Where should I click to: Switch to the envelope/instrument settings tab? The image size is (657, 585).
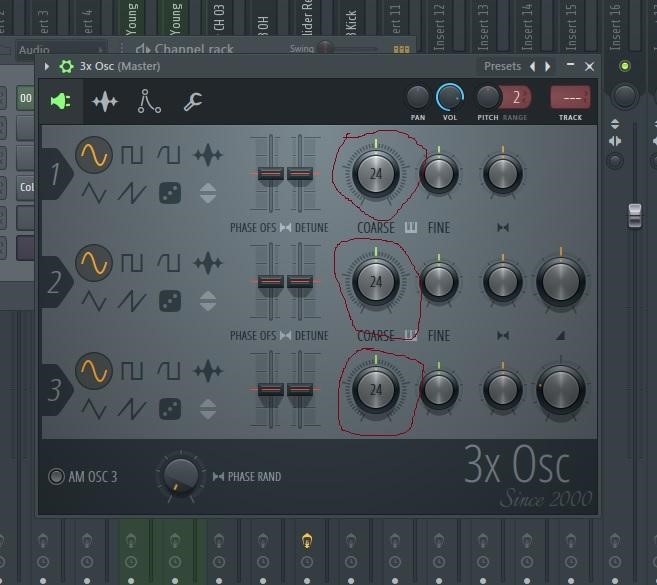(149, 101)
